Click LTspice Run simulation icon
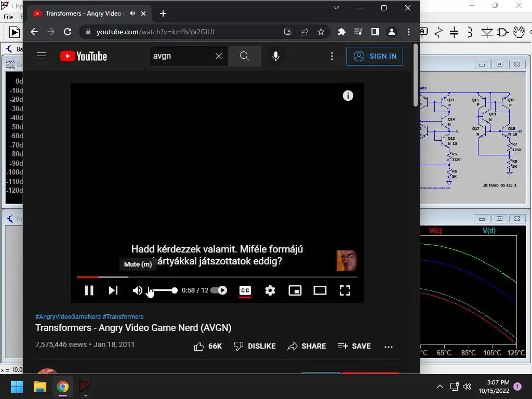 coord(14,32)
